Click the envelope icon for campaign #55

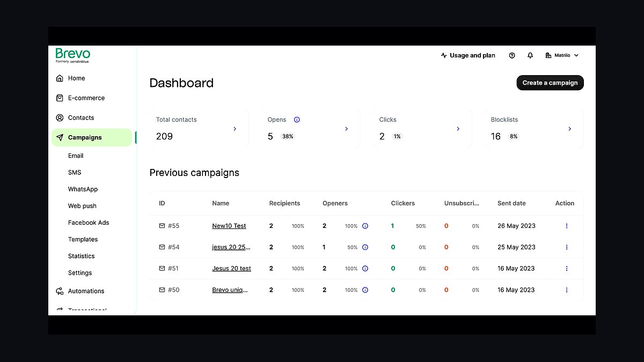(162, 226)
